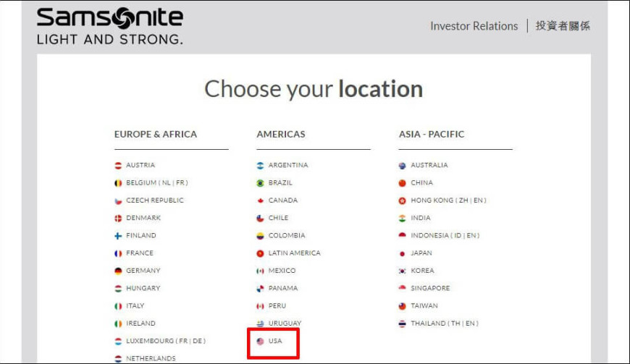Click the Samsonite logo
Image resolution: width=630 pixels, height=364 pixels.
click(109, 25)
